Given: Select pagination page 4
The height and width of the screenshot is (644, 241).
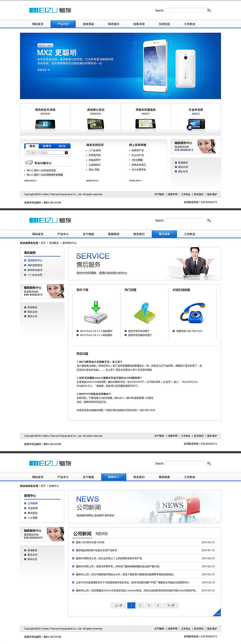Looking at the screenshot, I should click(x=158, y=605).
